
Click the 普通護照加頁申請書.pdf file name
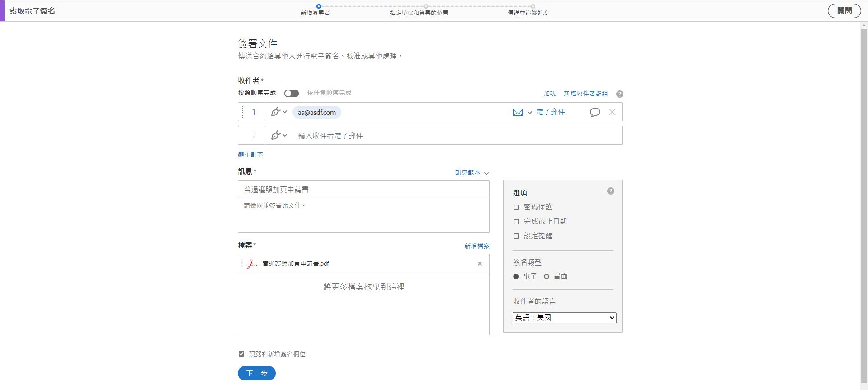pyautogui.click(x=296, y=263)
